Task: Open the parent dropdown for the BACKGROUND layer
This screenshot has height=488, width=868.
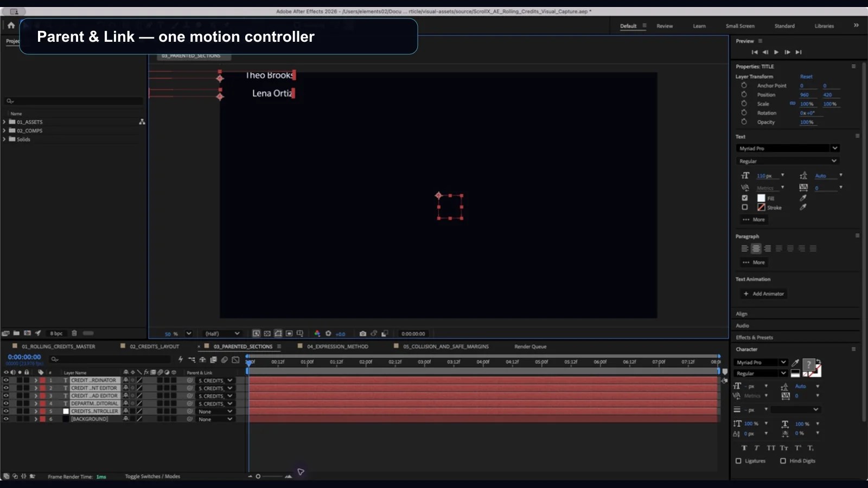Action: point(215,419)
